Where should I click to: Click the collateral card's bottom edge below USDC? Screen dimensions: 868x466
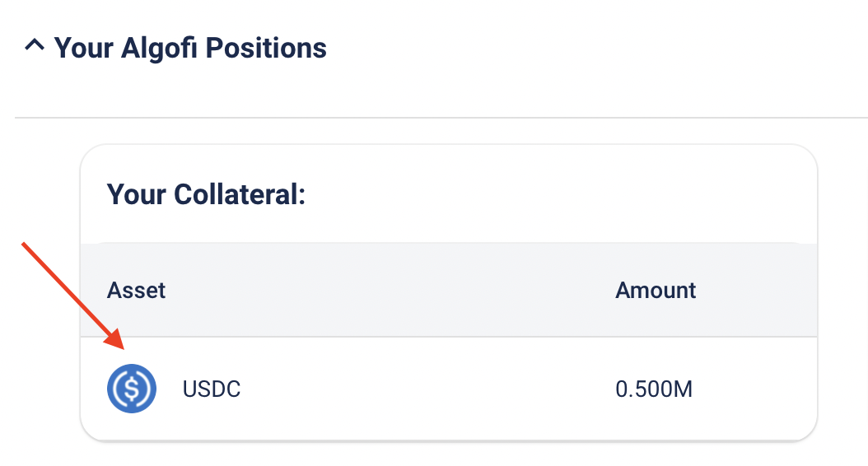(x=448, y=439)
